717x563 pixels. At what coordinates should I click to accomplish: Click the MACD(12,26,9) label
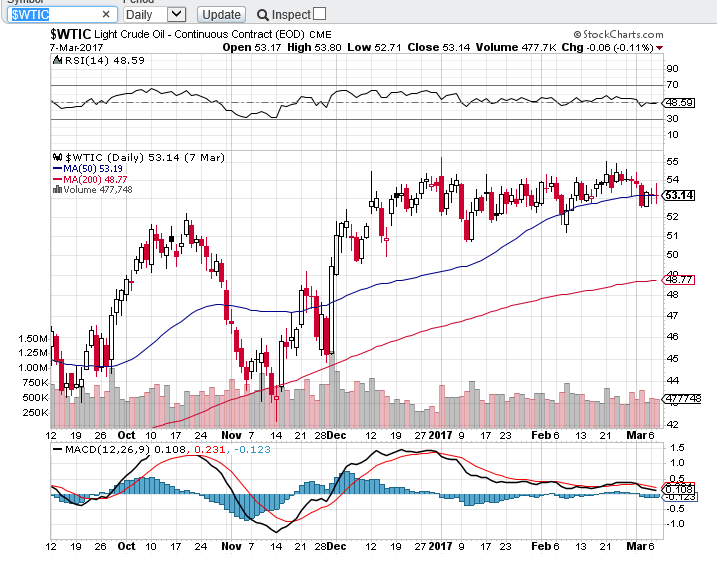[x=108, y=449]
